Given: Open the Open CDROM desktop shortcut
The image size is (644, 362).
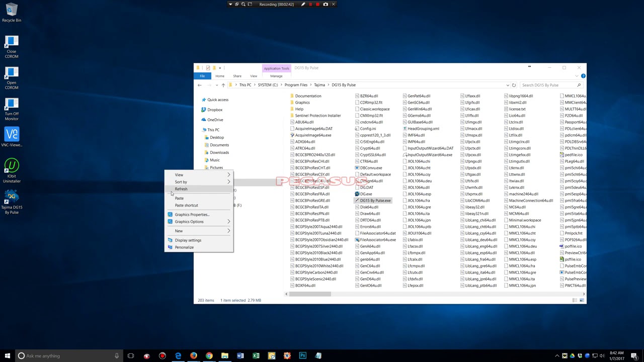Looking at the screenshot, I should click(x=11, y=78).
